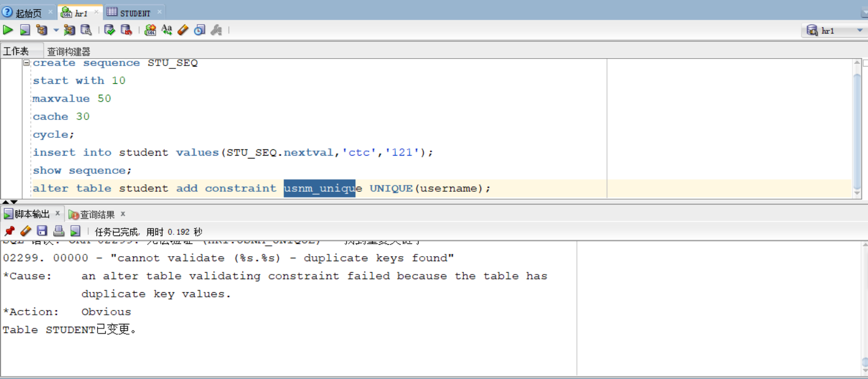The image size is (868, 379).
Task: Click the 'cycle;' line
Action: click(53, 134)
